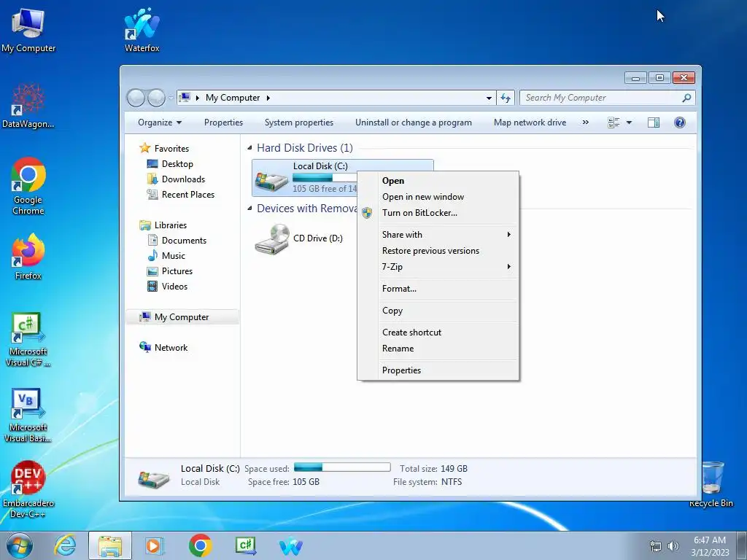Choose Open in the context menu
The height and width of the screenshot is (560, 747).
[438, 181]
